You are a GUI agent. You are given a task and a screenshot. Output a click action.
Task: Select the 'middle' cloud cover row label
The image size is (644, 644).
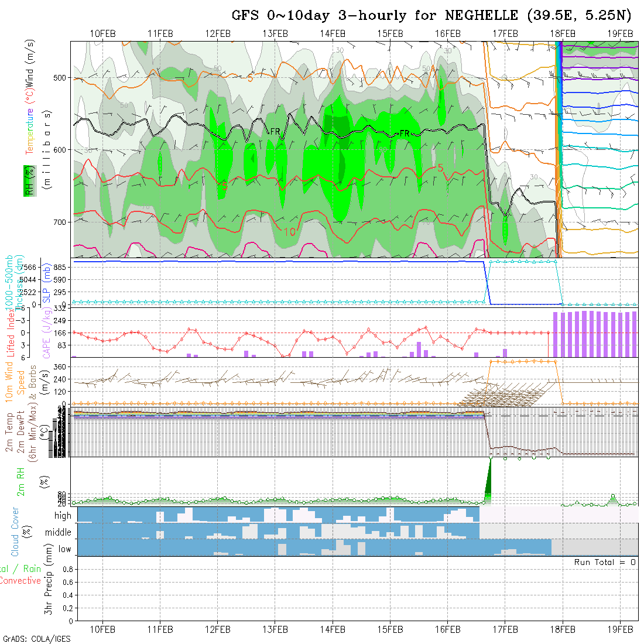tap(59, 532)
